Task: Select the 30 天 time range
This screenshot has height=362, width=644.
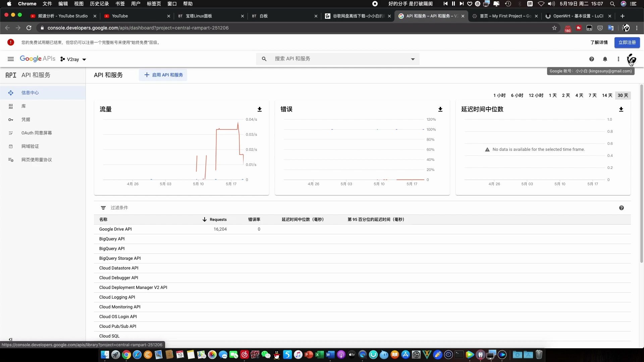Action: click(623, 95)
